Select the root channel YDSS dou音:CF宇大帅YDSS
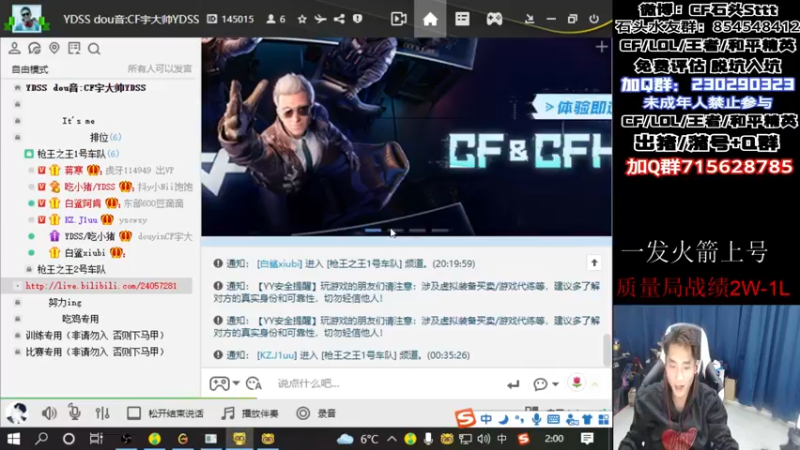 pos(86,88)
